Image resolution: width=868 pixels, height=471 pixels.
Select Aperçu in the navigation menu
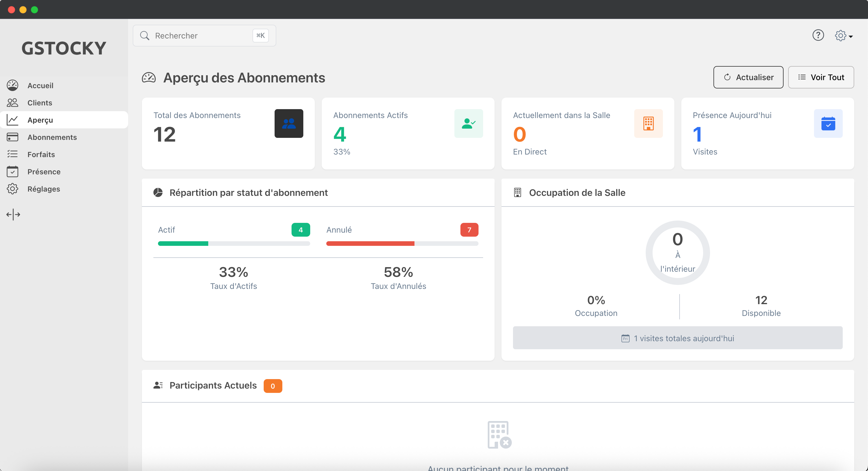click(40, 120)
